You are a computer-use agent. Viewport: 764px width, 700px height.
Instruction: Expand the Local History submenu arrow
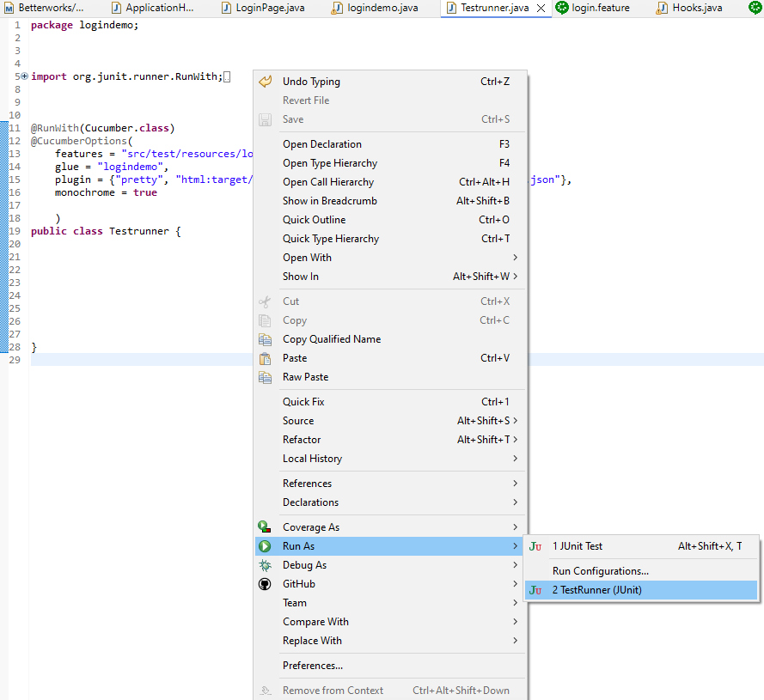pyautogui.click(x=515, y=459)
